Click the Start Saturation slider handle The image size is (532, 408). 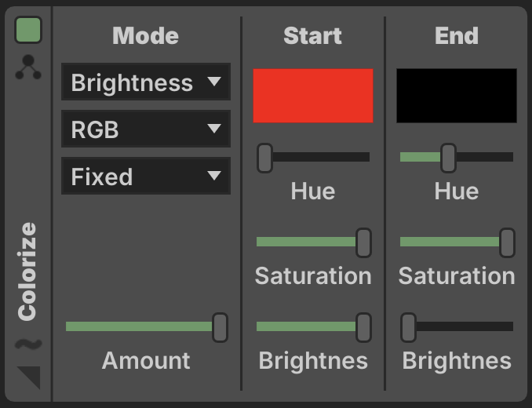[363, 242]
